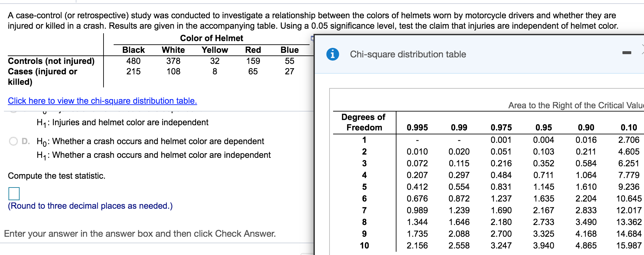This screenshot has width=644, height=255.
Task: Click the Cases count 65 under Red
Action: point(253,71)
